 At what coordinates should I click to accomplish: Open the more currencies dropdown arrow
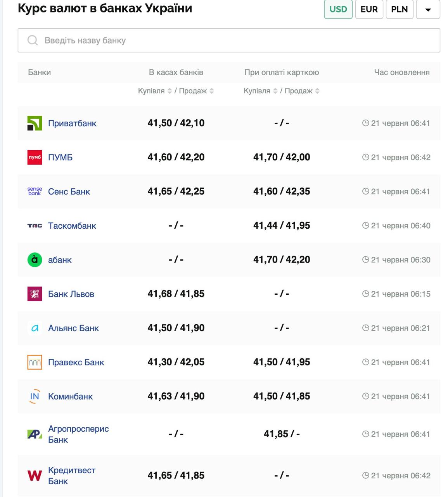[428, 9]
